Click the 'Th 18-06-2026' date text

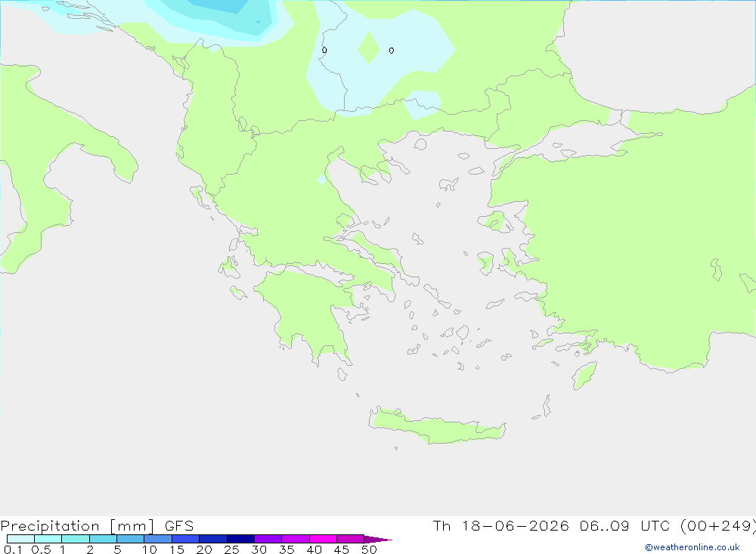click(500, 525)
